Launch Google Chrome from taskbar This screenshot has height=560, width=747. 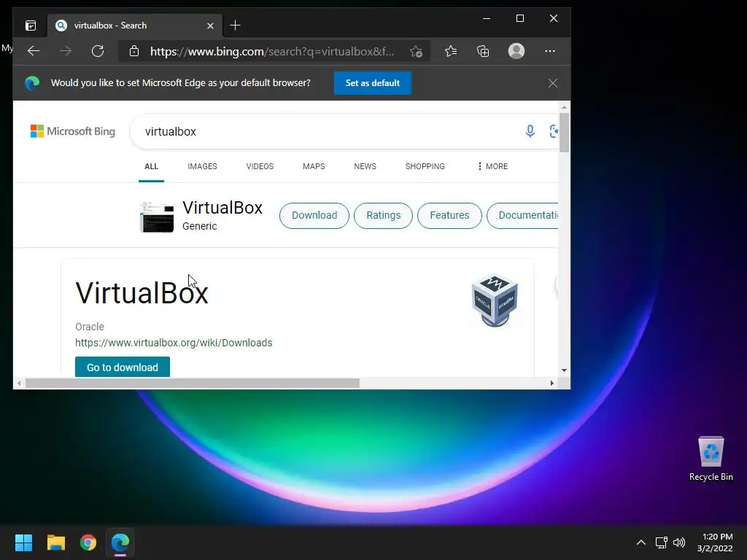[x=88, y=542]
